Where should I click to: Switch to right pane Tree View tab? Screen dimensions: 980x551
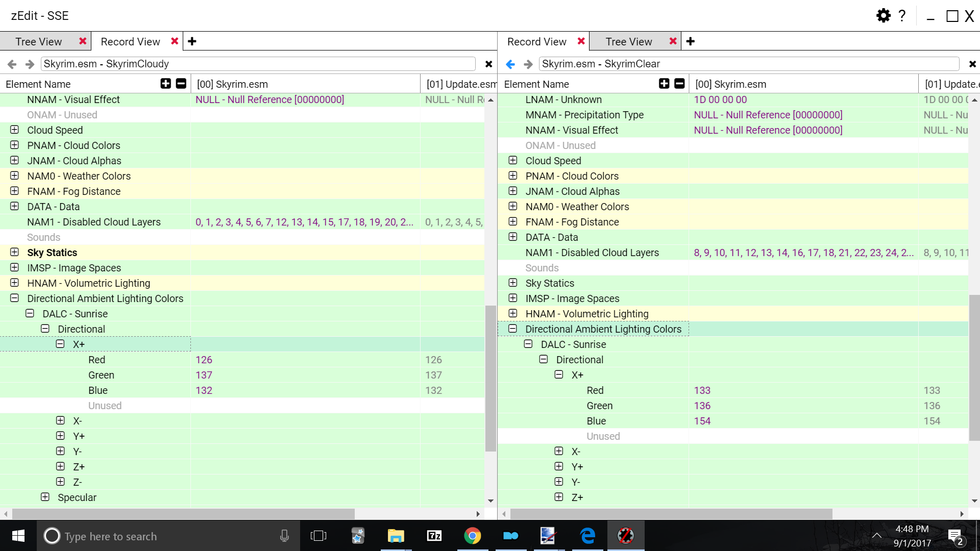tap(629, 41)
